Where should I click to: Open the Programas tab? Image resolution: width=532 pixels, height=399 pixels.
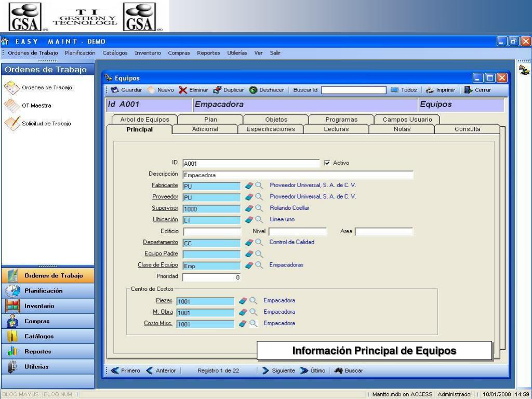[x=341, y=119]
